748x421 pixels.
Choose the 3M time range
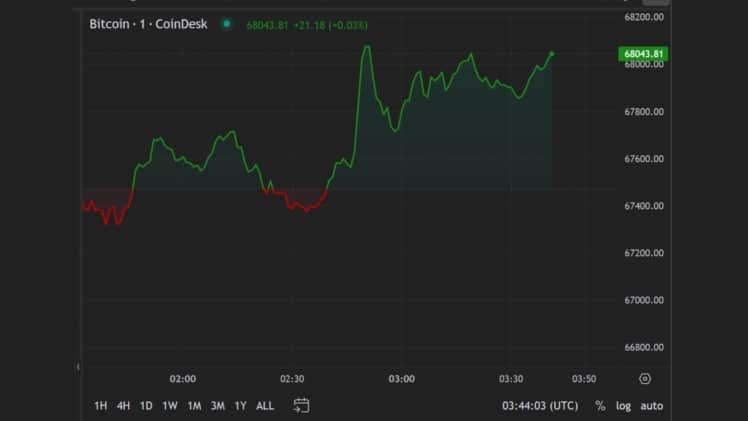click(217, 406)
